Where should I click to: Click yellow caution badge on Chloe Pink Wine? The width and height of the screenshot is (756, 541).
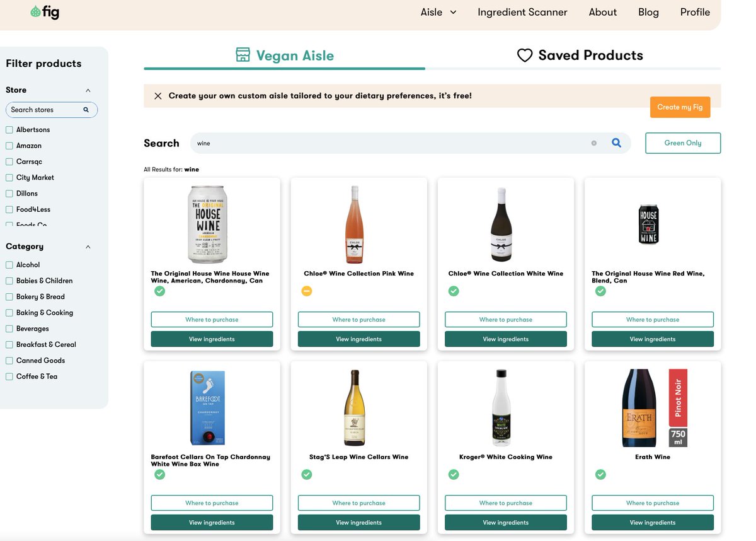click(x=307, y=291)
